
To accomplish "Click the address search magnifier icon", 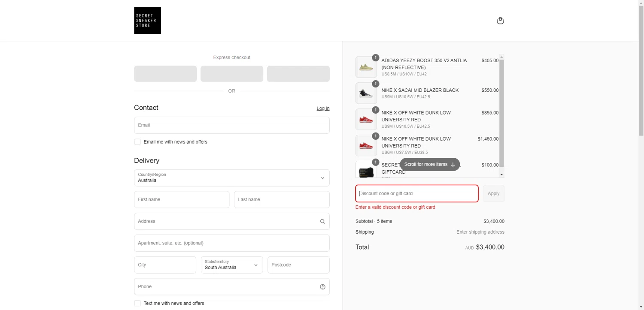I will tap(322, 221).
